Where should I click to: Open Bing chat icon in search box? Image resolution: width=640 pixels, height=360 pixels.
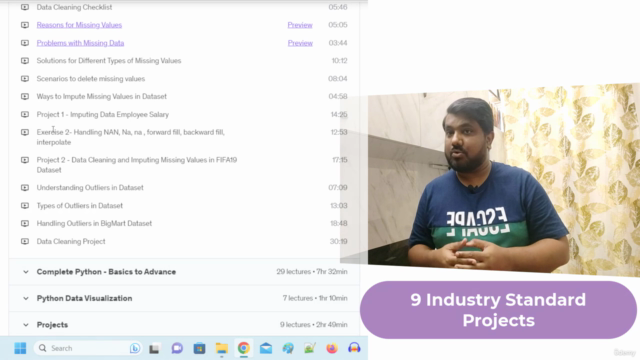tap(135, 348)
